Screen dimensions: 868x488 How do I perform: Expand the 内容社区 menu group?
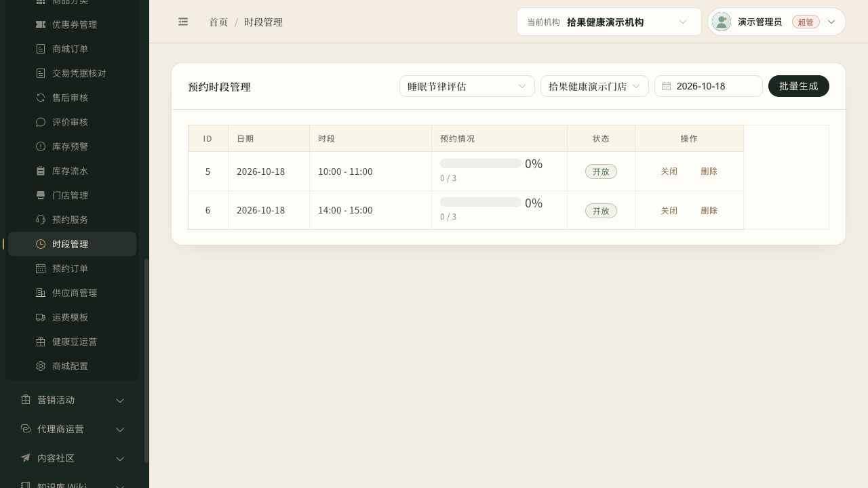click(73, 458)
